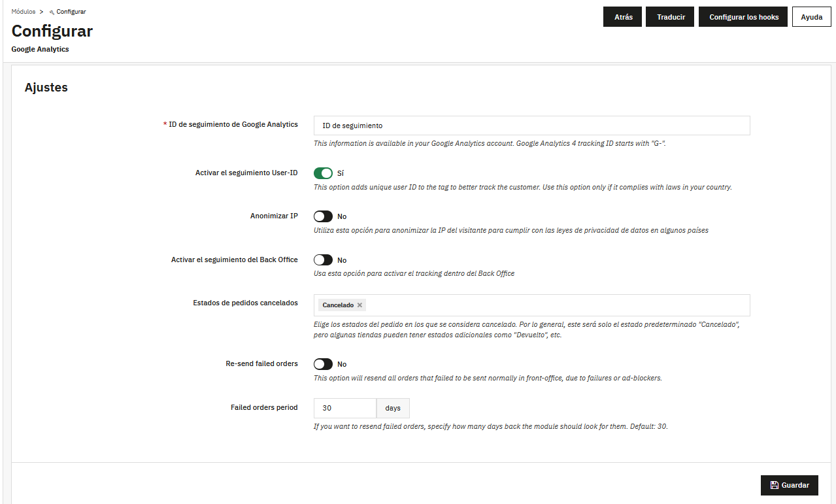The image size is (836, 504).
Task: Click the wrench icon in the breadcrumb
Action: 51,11
